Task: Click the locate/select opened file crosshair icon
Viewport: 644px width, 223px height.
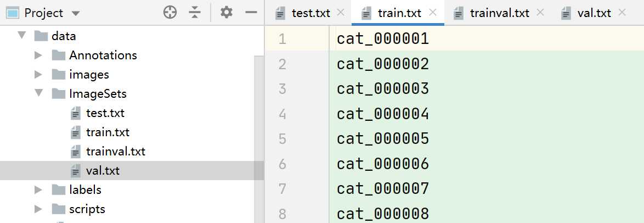Action: 170,13
